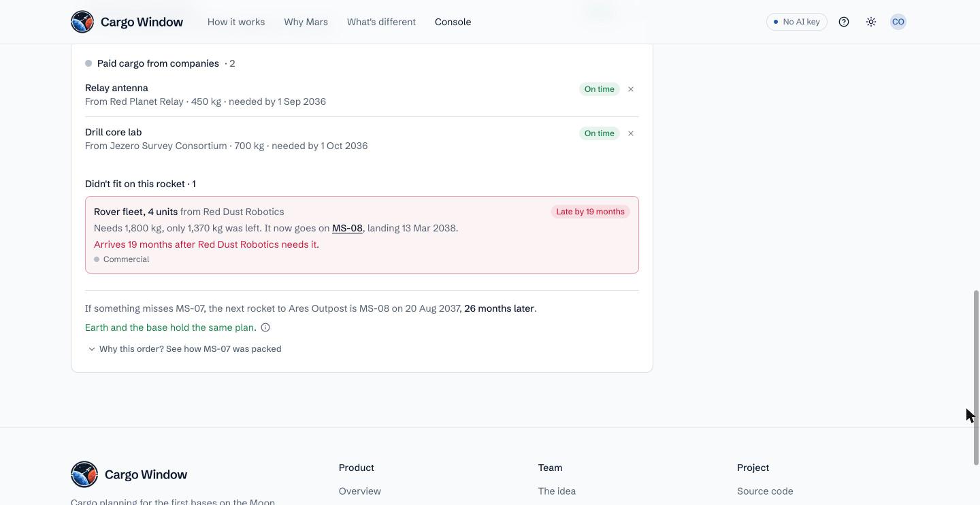Click the footer Cargo Window logo
980x505 pixels.
pyautogui.click(x=129, y=474)
